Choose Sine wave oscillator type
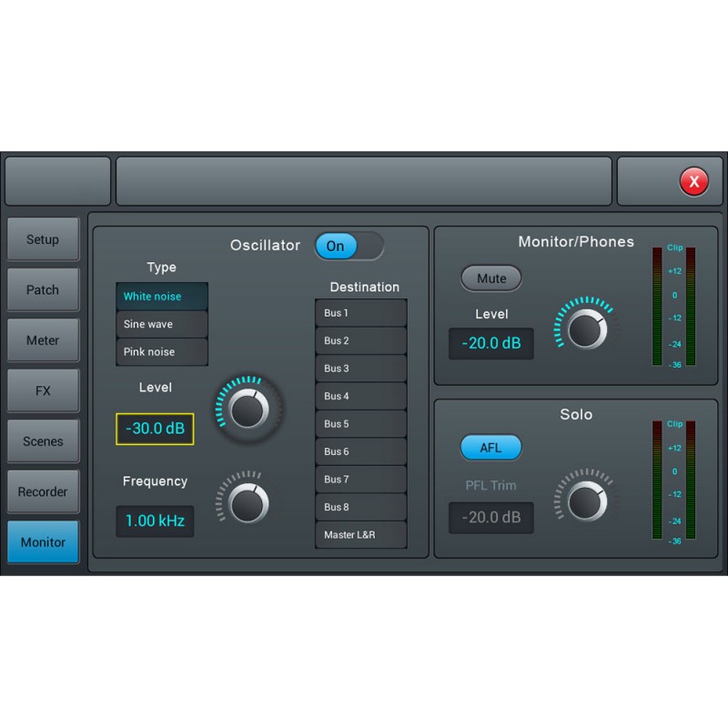This screenshot has height=728, width=728. pos(162,324)
